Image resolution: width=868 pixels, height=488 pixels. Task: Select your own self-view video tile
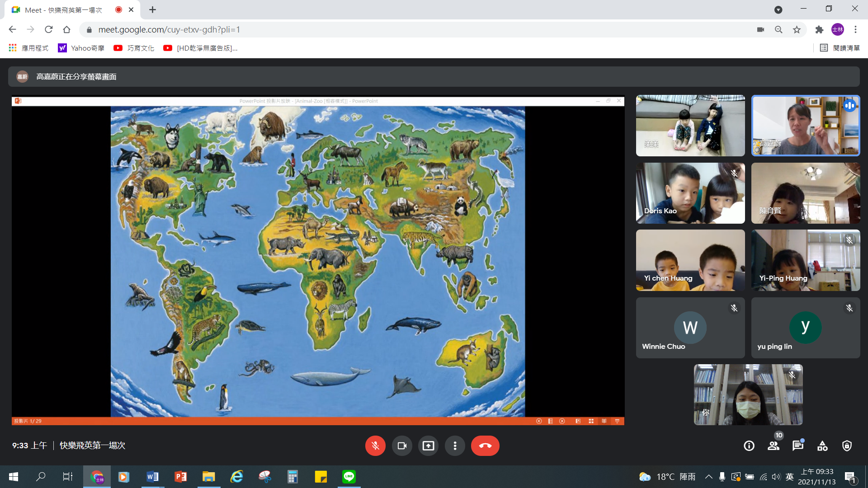click(748, 394)
